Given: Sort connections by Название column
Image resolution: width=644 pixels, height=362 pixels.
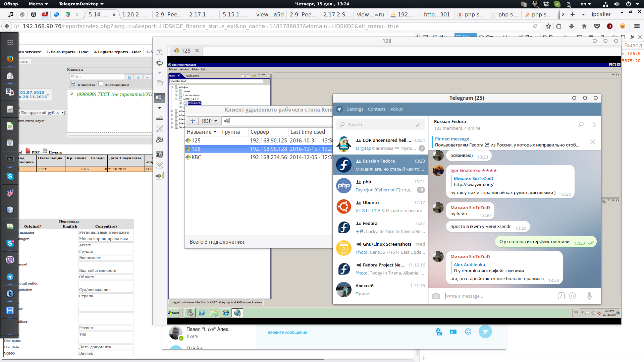Looking at the screenshot, I should pyautogui.click(x=202, y=132).
